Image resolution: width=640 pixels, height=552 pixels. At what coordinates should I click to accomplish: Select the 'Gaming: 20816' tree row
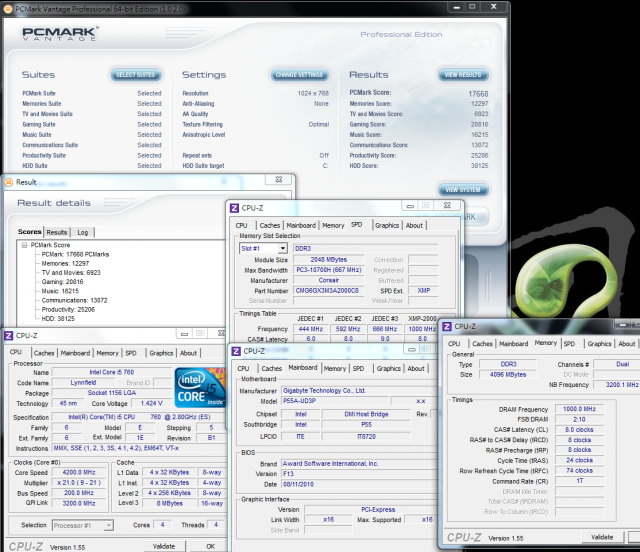click(x=62, y=282)
